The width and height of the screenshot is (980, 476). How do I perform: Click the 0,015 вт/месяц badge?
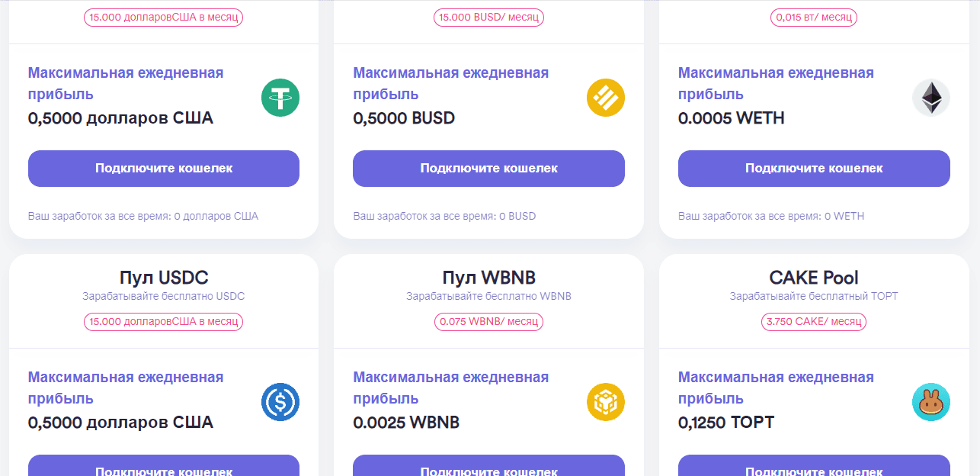814,17
